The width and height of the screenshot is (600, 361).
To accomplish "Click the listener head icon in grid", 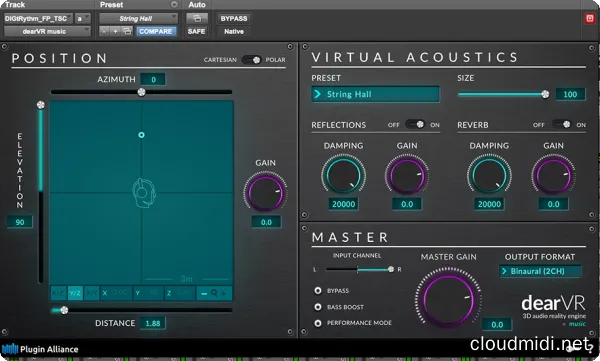I will tap(143, 193).
